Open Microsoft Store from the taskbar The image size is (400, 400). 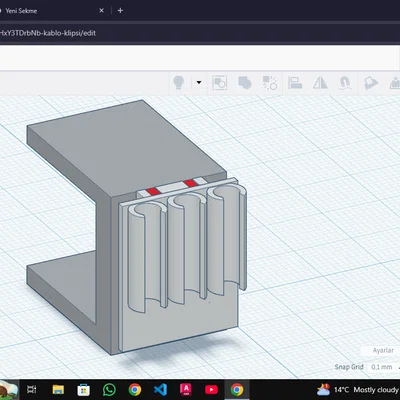(83, 389)
